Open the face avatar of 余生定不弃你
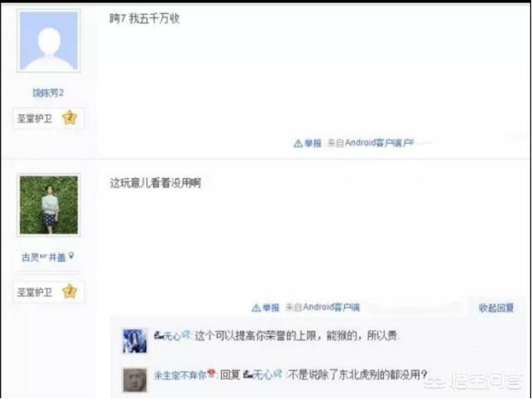This screenshot has width=532, height=399. 135,380
